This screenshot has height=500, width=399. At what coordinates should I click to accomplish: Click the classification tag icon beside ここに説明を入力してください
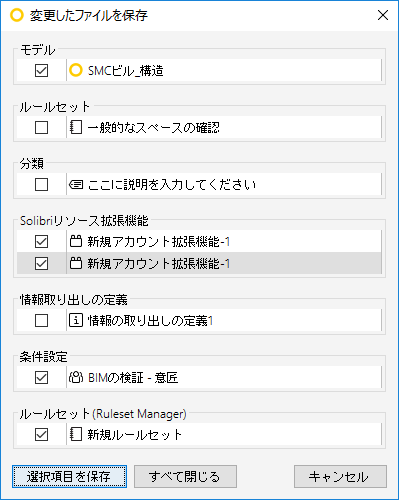pos(76,184)
